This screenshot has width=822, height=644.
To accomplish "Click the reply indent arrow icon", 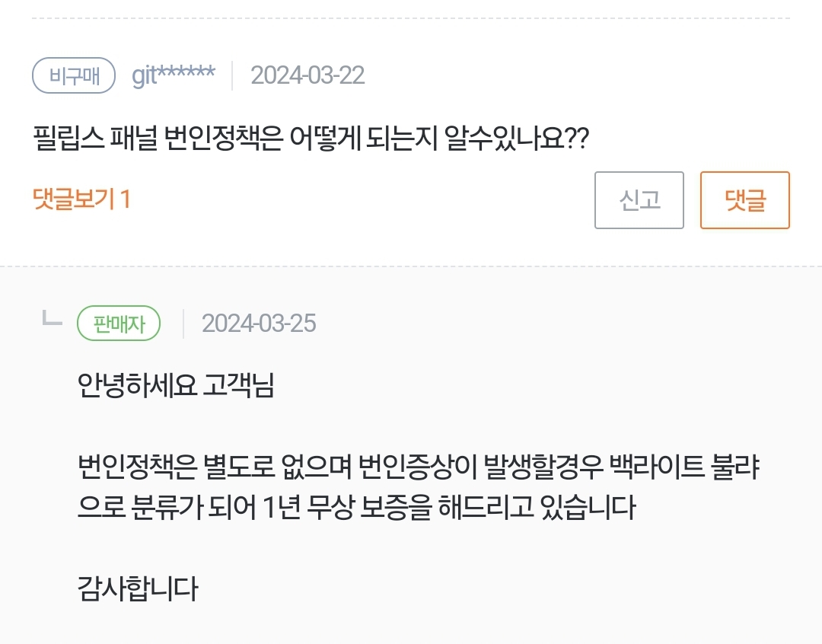I will tap(52, 320).
